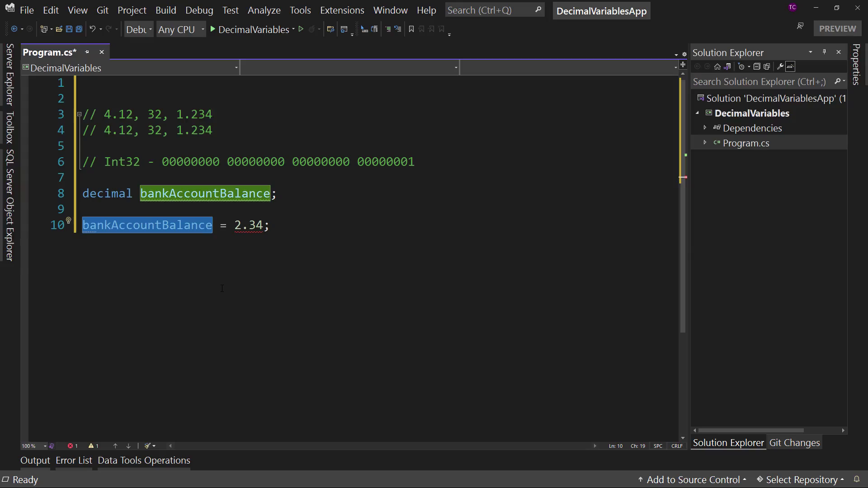Screen dimensions: 868x488
Task: Click the Open File folder icon
Action: [x=59, y=29]
